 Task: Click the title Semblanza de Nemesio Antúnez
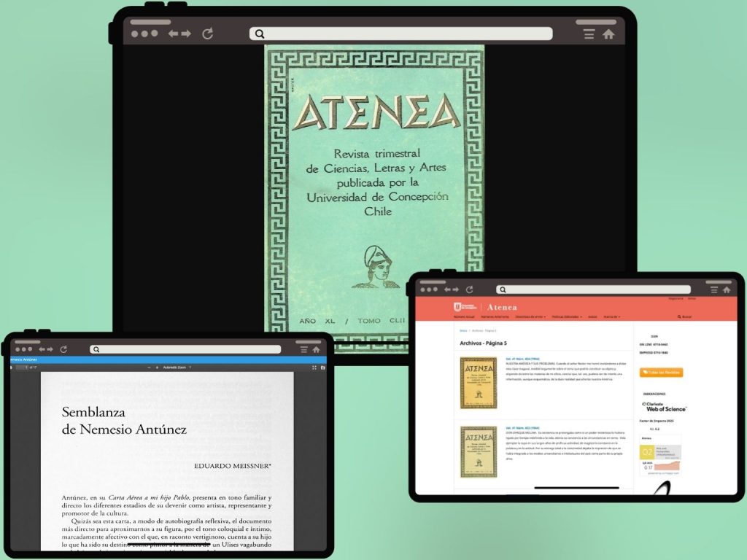(124, 421)
